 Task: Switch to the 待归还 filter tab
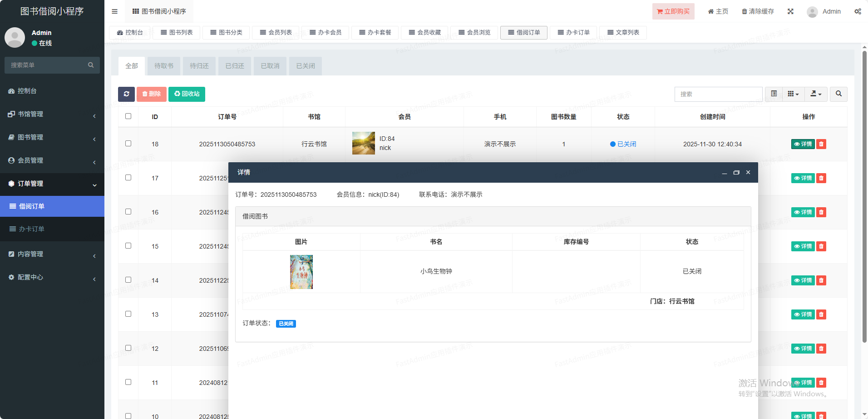coord(199,66)
